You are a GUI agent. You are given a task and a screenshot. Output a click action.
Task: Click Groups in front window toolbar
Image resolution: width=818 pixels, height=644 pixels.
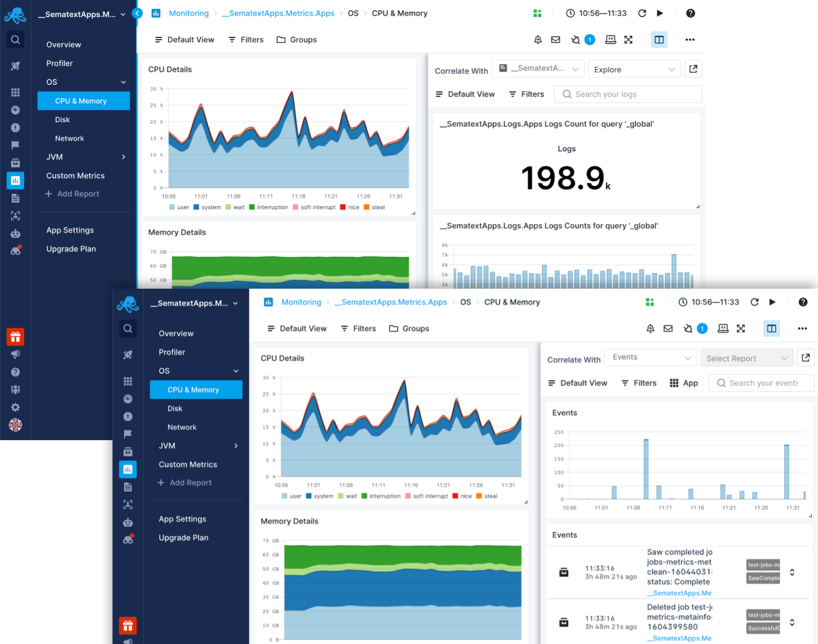tap(409, 328)
